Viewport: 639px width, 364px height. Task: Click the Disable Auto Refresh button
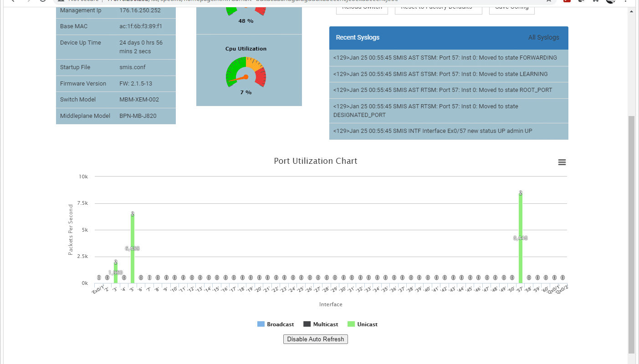(316, 339)
